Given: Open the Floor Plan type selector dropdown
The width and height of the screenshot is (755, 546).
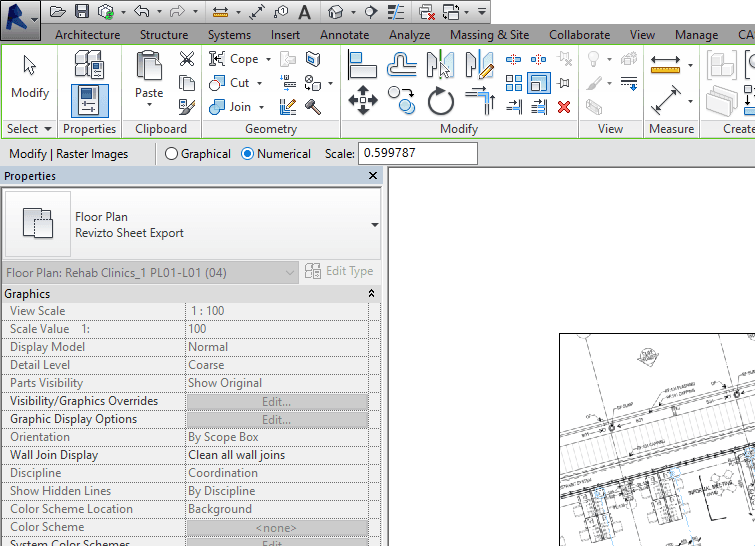Looking at the screenshot, I should pyautogui.click(x=375, y=225).
